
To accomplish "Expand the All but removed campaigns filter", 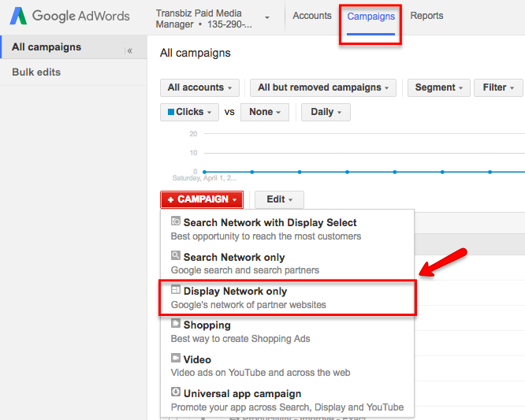I will coord(324,87).
